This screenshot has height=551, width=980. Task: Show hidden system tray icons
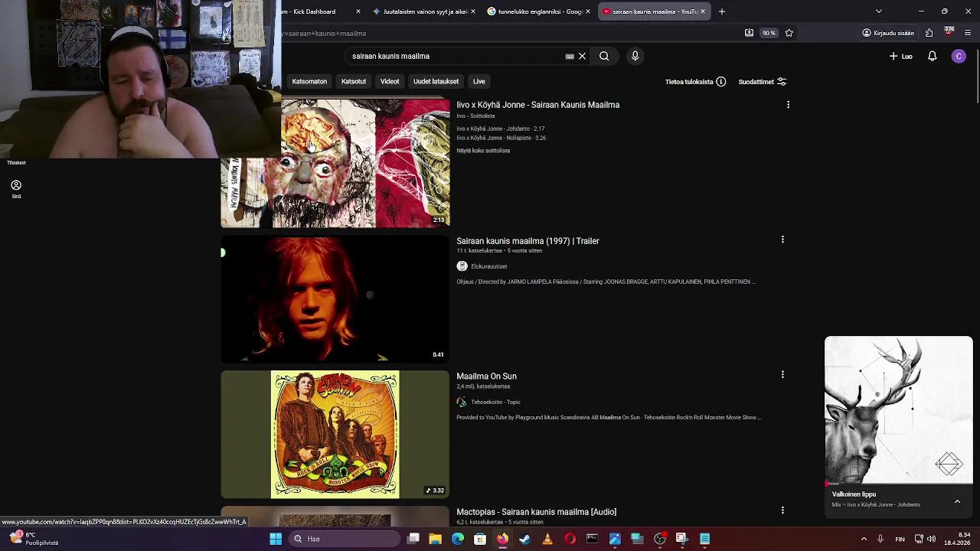pos(864,539)
